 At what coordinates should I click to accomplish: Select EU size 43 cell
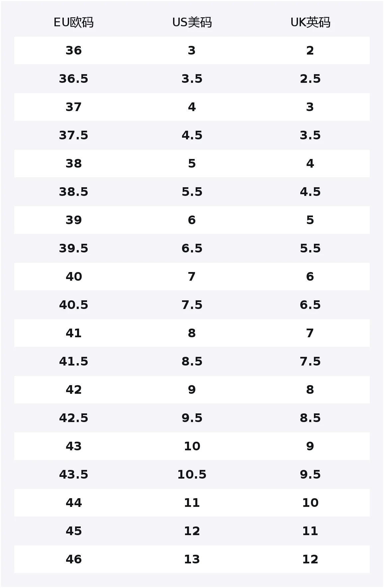73,446
